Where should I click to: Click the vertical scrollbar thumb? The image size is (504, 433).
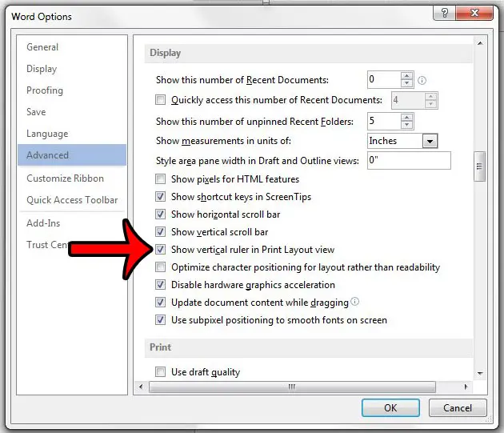(479, 166)
